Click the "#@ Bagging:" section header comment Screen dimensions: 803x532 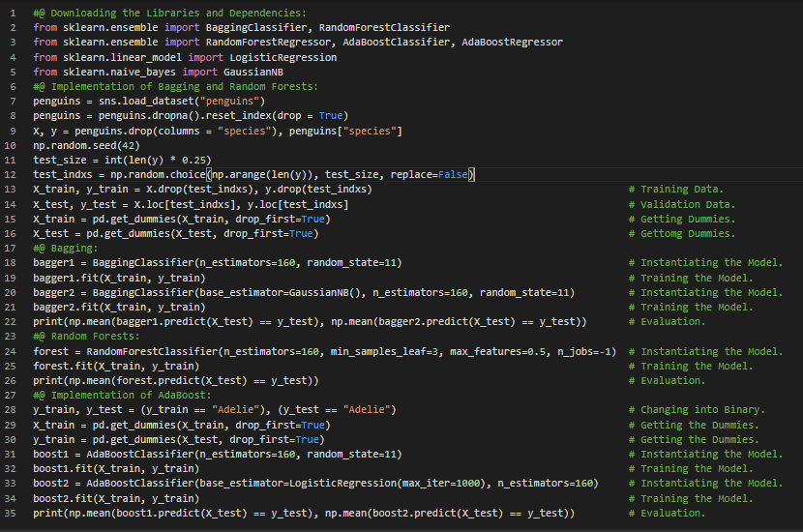[x=66, y=249]
